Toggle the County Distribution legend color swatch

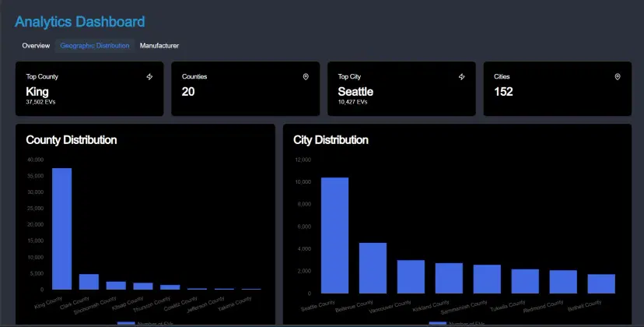[126, 323]
